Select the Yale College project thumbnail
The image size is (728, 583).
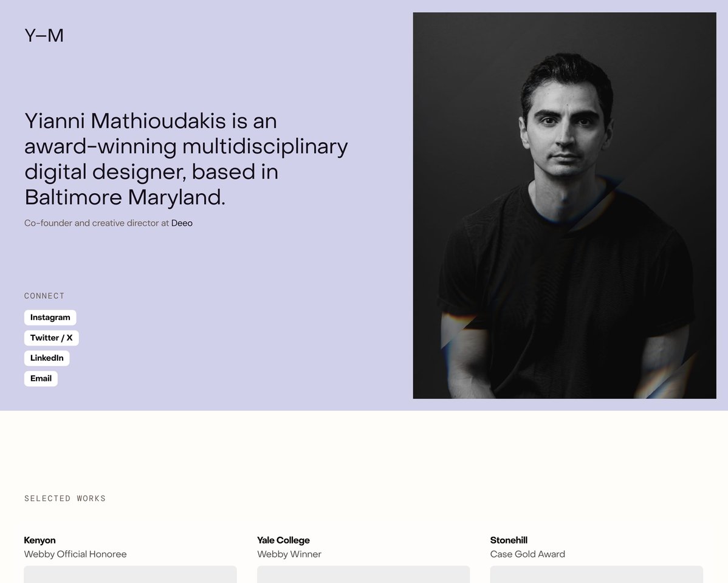pos(363,576)
